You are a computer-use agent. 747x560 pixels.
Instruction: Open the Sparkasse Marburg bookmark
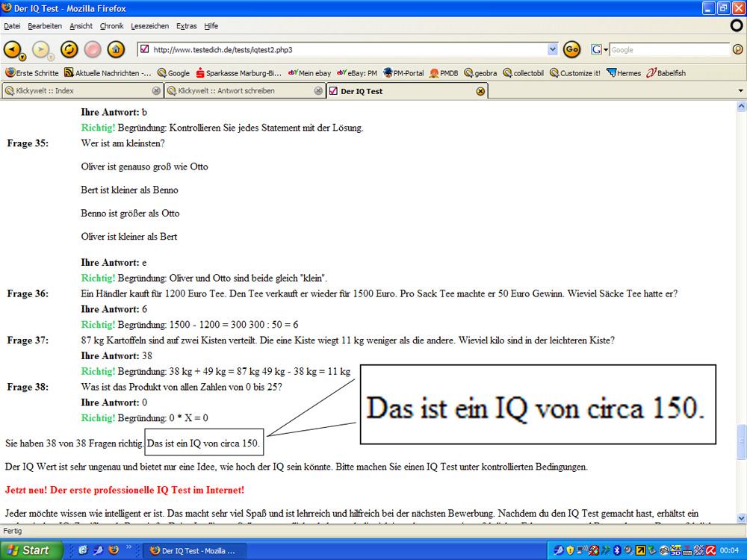[238, 73]
